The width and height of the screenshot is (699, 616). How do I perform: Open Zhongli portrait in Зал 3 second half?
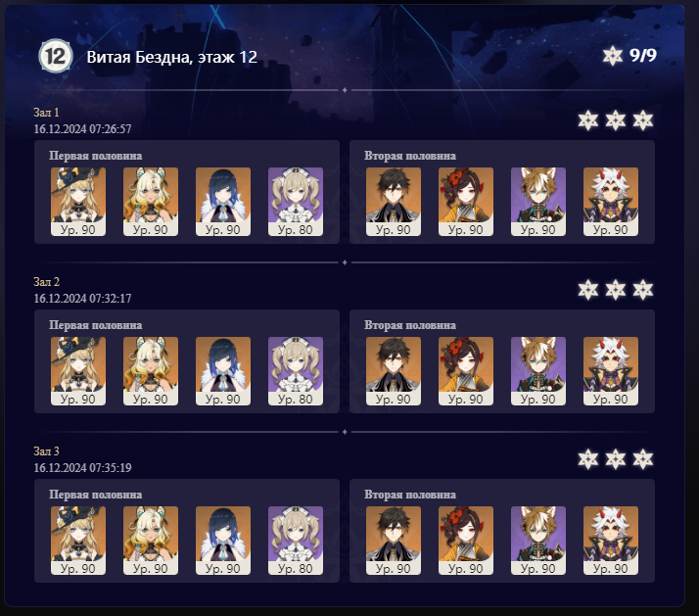pos(394,541)
